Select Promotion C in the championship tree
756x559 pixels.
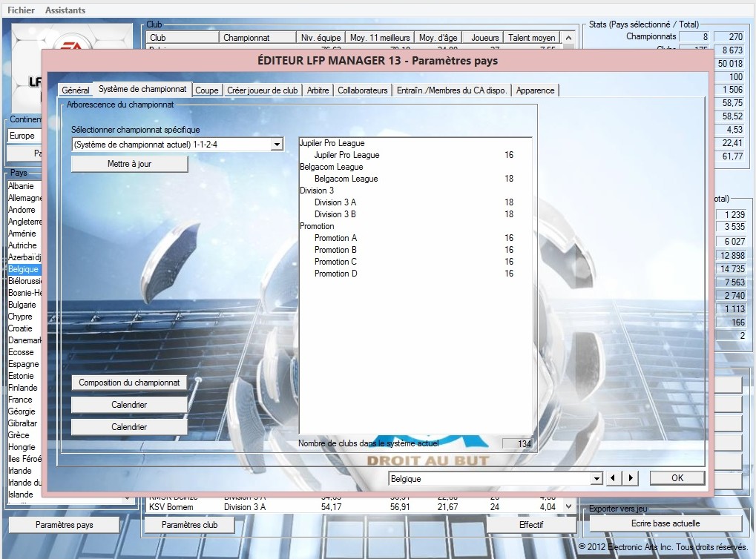[x=335, y=262]
